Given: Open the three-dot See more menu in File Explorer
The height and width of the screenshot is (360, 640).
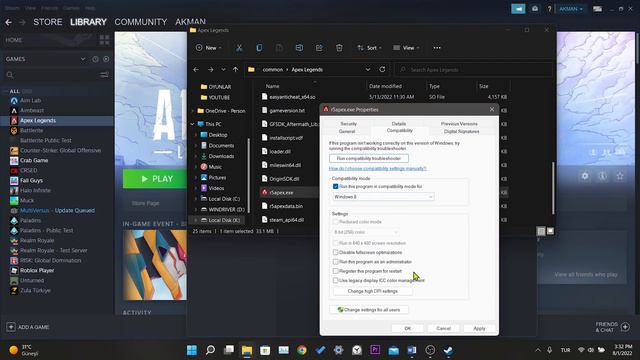Looking at the screenshot, I should (437, 48).
